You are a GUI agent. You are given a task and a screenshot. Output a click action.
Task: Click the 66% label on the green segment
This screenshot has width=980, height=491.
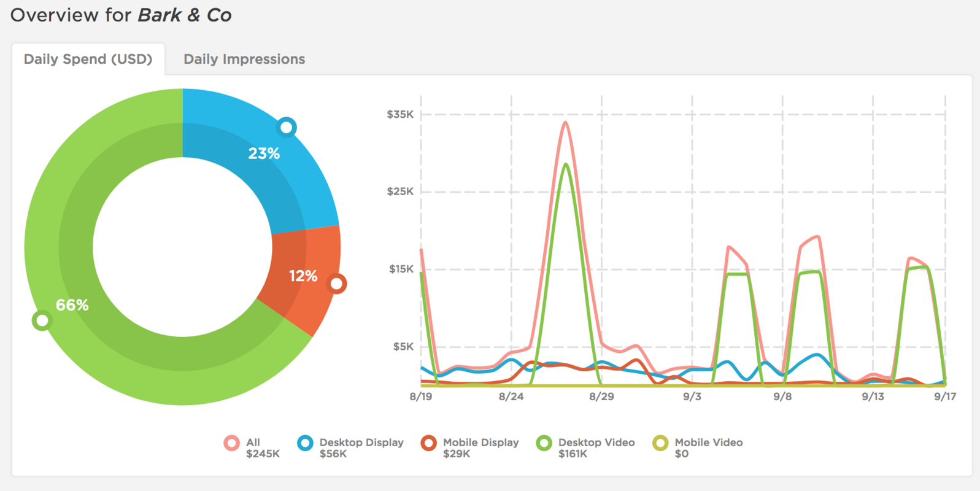tap(72, 305)
